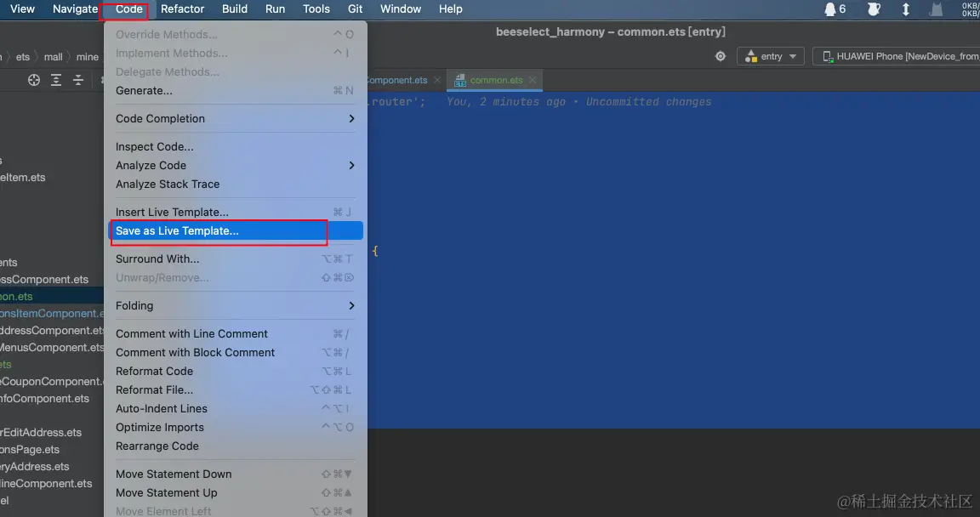Screen dimensions: 980x517
Task: Close the common.ets tab
Action: tap(533, 80)
